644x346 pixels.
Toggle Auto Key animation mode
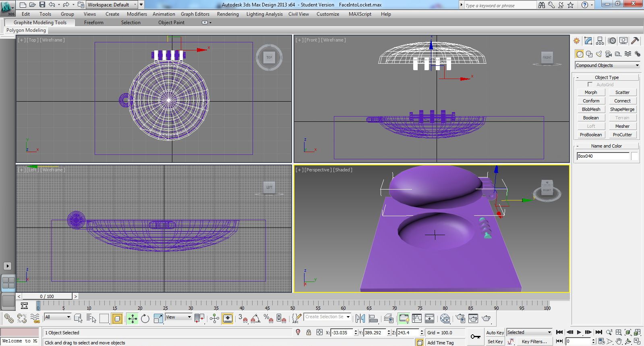click(495, 333)
